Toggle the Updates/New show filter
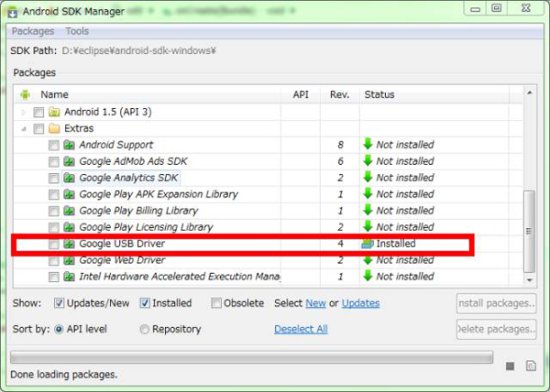 click(x=59, y=303)
